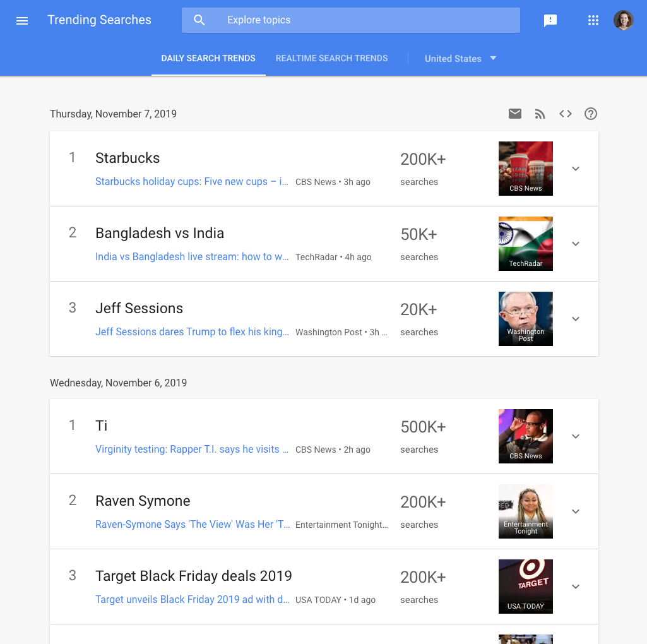Click the USA TODAY Target thumbnail
The image size is (647, 644).
(x=526, y=586)
